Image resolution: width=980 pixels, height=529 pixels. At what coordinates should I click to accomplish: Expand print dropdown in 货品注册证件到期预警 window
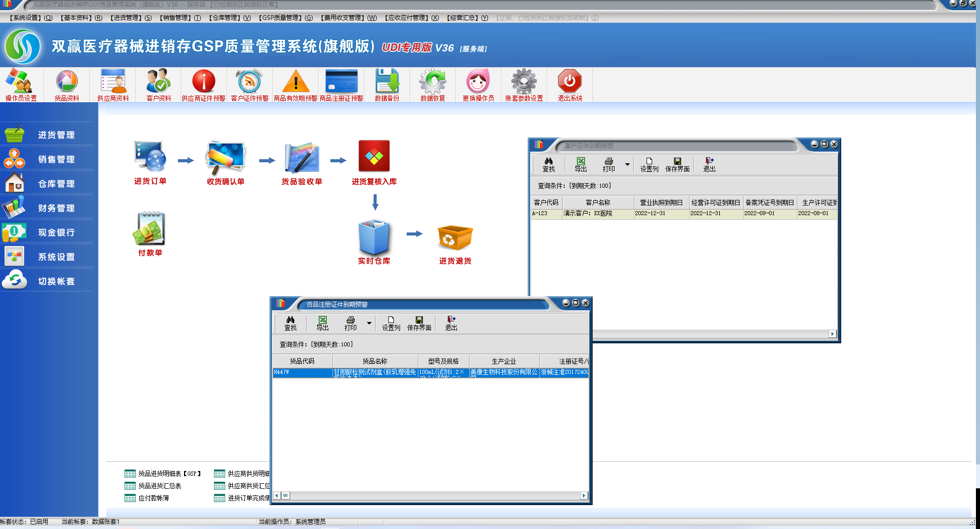[369, 324]
